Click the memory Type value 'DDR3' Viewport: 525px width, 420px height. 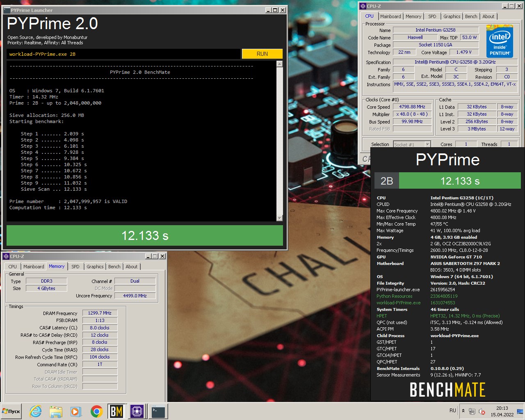coord(46,281)
